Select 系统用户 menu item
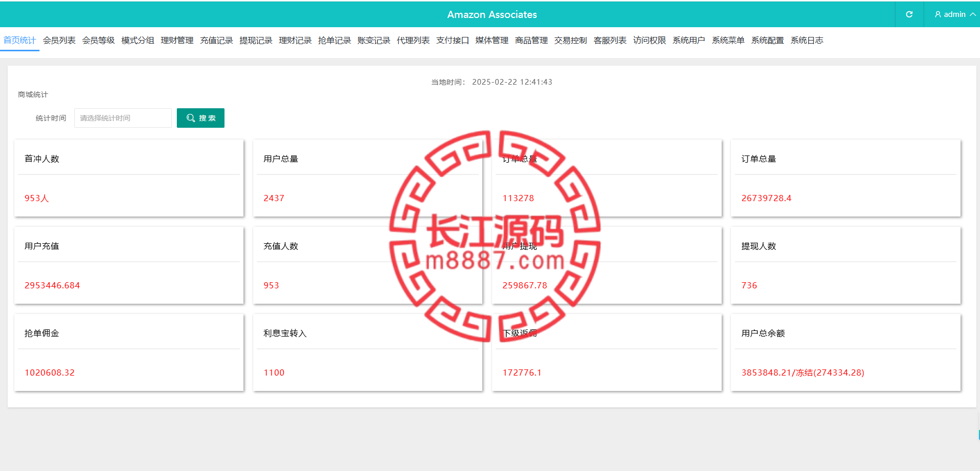The image size is (980, 471). coord(688,40)
